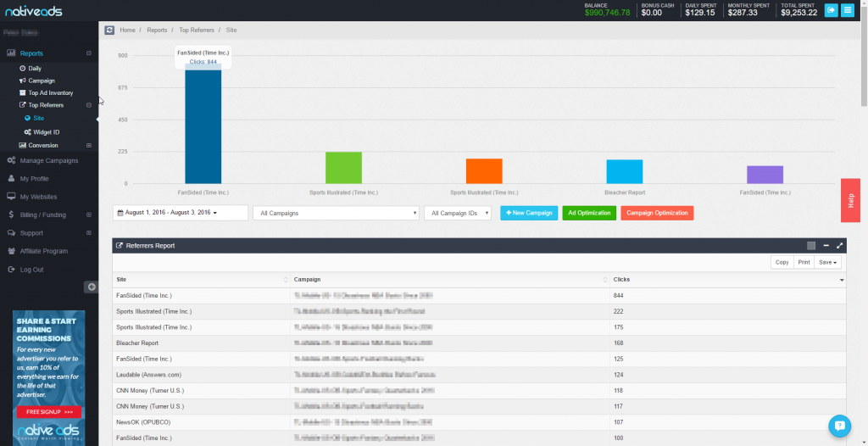The width and height of the screenshot is (868, 446).
Task: Open the All Campaigns dropdown
Action: [336, 213]
